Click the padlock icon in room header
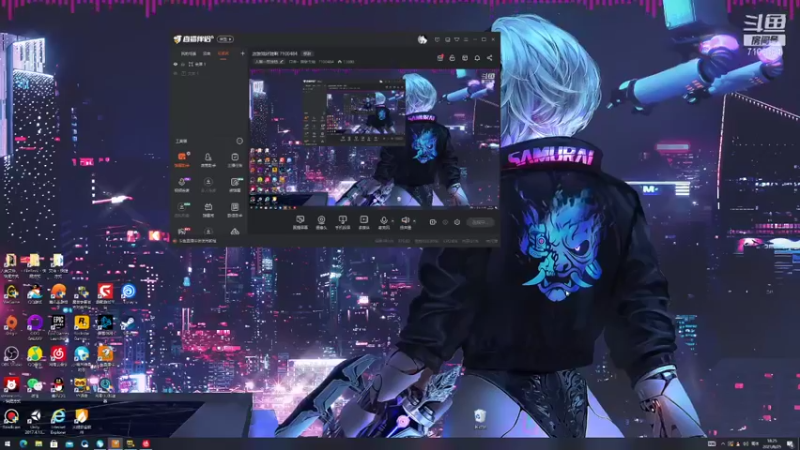Viewport: 800px width, 450px height. 452,58
